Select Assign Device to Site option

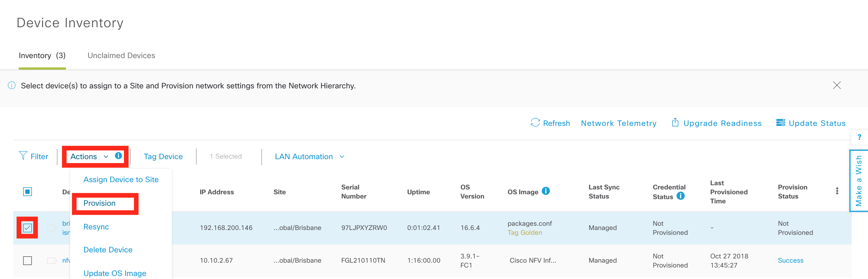[x=121, y=180]
